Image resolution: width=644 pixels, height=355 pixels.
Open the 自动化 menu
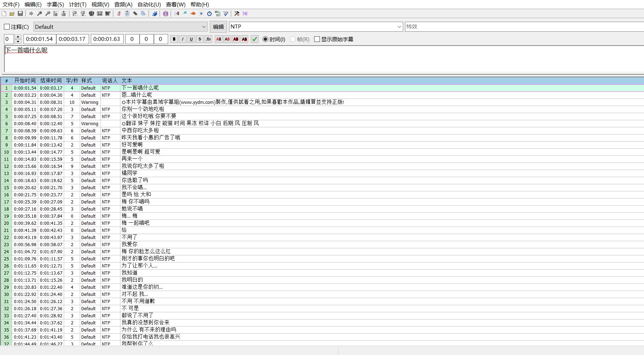coord(149,5)
